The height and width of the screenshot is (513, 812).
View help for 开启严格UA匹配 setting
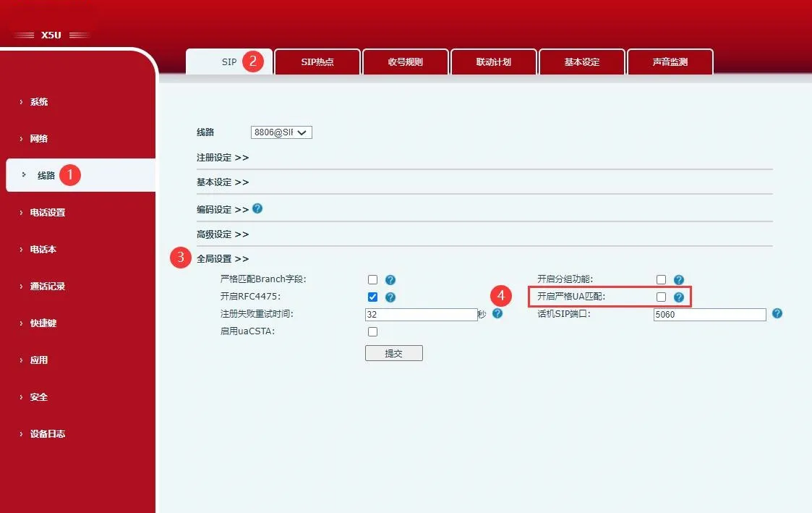point(678,297)
